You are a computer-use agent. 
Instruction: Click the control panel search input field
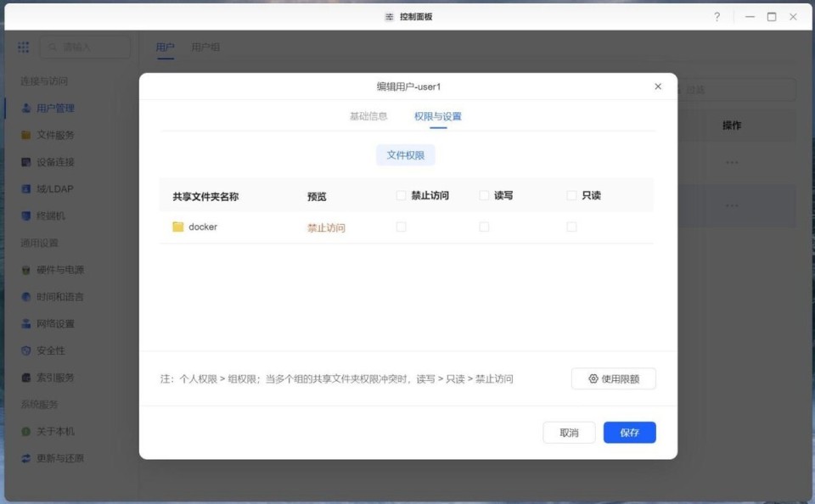point(85,48)
